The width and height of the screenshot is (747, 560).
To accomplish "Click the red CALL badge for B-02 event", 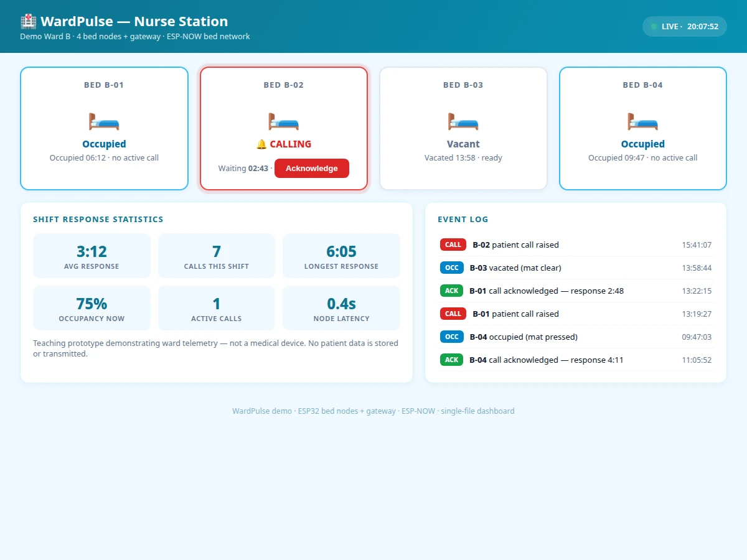I will [x=453, y=245].
